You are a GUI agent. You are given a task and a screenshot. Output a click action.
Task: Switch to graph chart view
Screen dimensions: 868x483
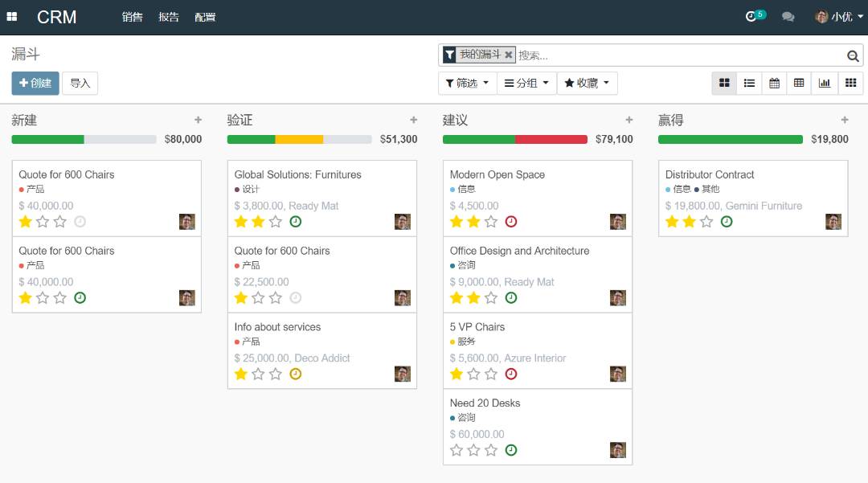tap(825, 83)
